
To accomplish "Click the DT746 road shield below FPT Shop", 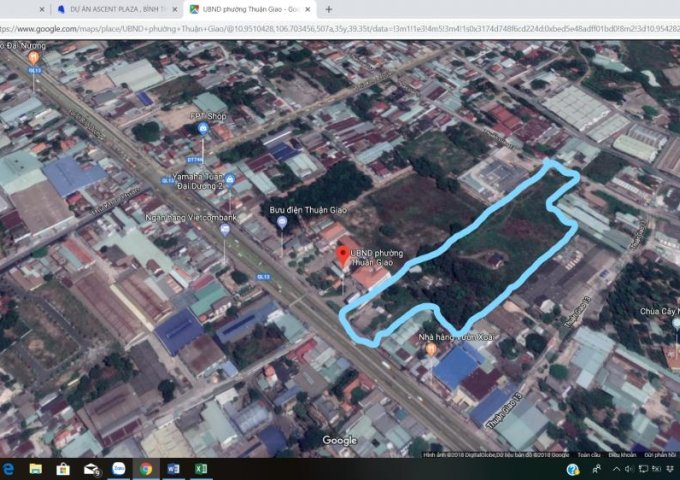I will click(x=195, y=160).
